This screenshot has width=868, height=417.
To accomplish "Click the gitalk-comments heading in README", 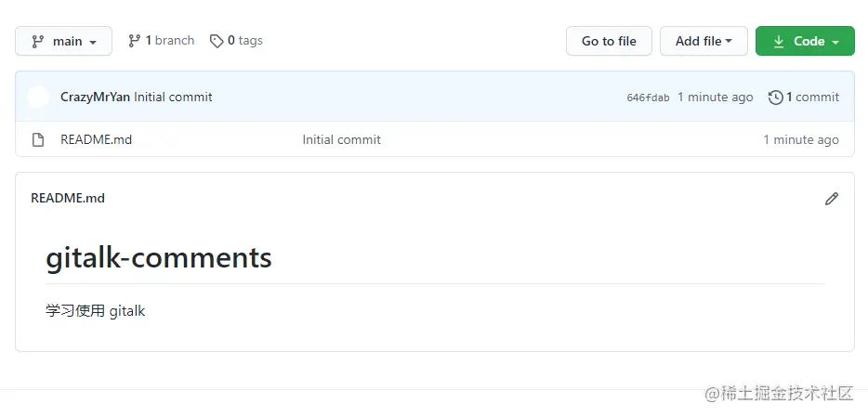I will click(159, 257).
